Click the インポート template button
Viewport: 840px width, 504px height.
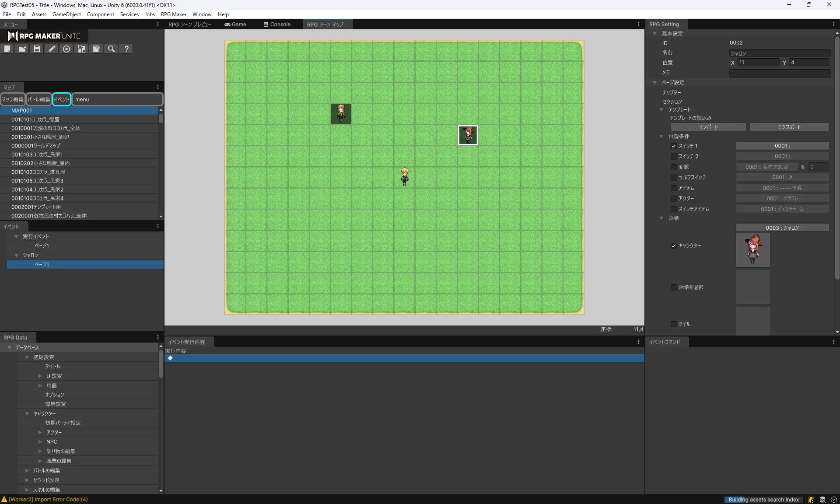[x=708, y=127]
